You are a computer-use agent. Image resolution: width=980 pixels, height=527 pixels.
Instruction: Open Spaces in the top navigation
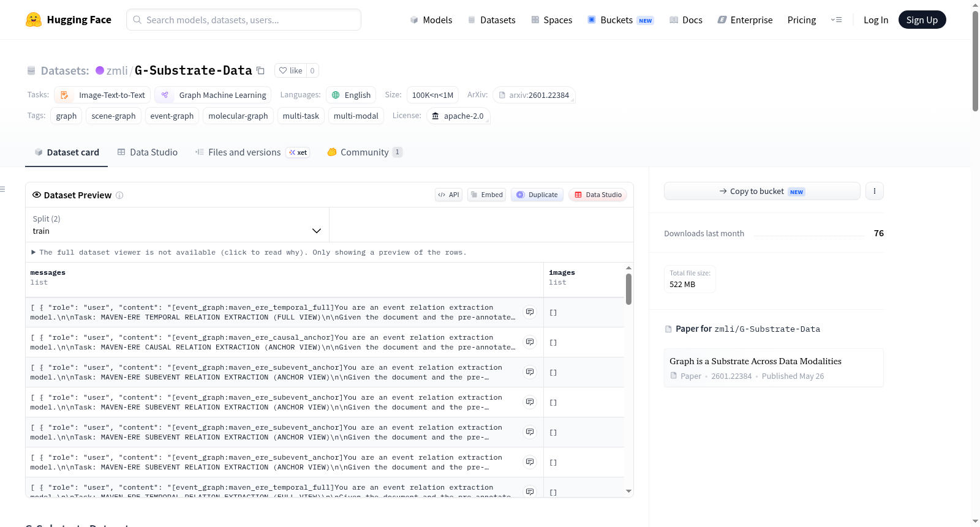(x=552, y=20)
